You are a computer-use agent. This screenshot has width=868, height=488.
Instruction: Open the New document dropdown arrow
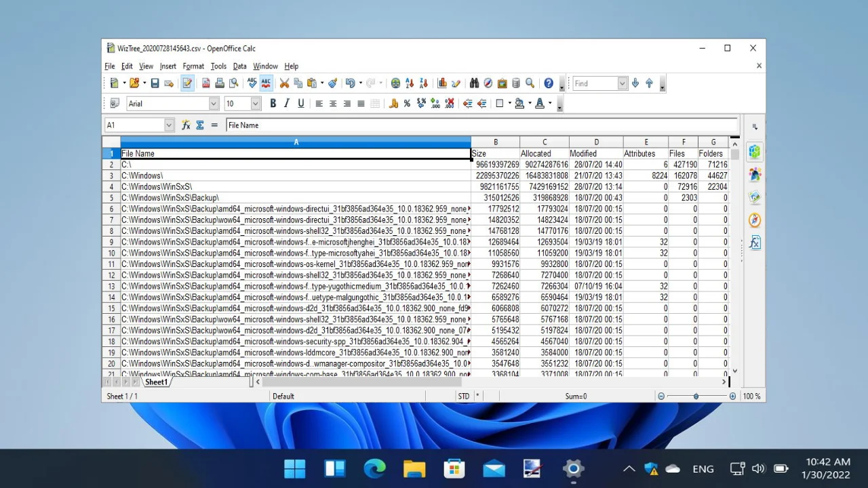tap(124, 83)
